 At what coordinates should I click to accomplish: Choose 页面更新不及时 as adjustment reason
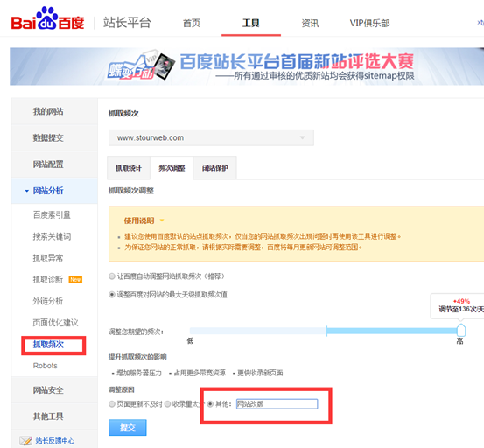[112, 404]
